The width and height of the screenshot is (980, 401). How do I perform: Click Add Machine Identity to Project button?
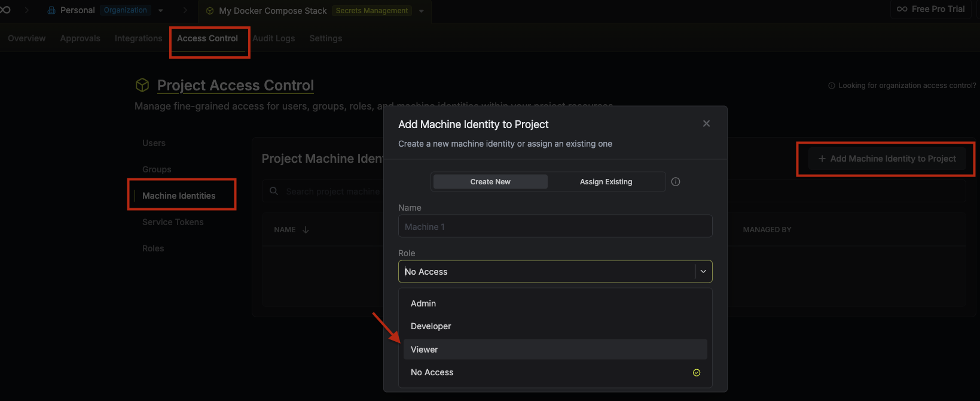pyautogui.click(x=887, y=159)
